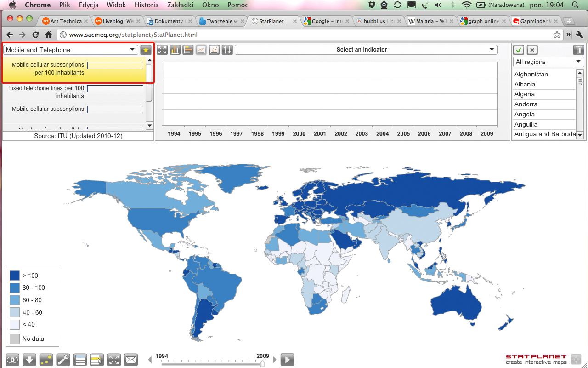
Task: Open the Mobile and Telephone category dropdown
Action: pyautogui.click(x=71, y=50)
